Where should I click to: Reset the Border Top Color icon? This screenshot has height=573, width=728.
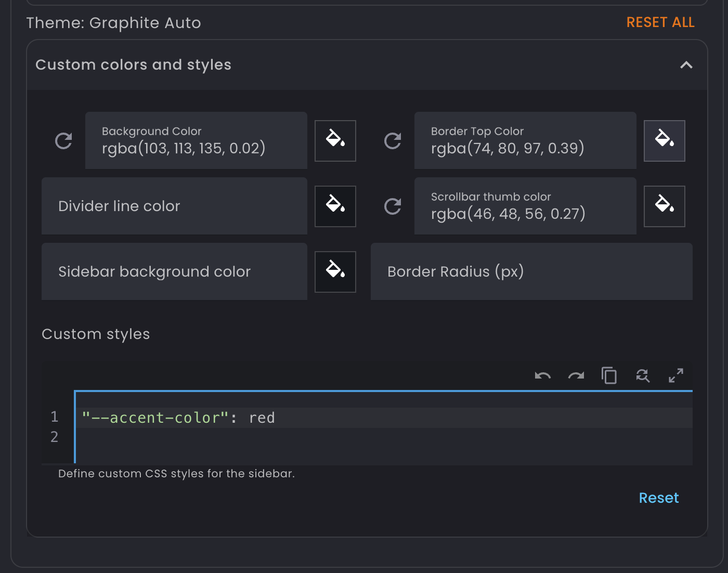click(x=393, y=141)
